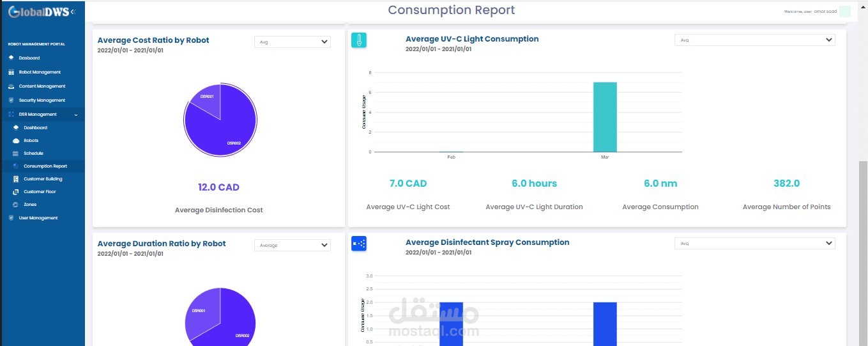Image resolution: width=868 pixels, height=346 pixels.
Task: Click the 7.0 CAD value
Action: [x=408, y=184]
